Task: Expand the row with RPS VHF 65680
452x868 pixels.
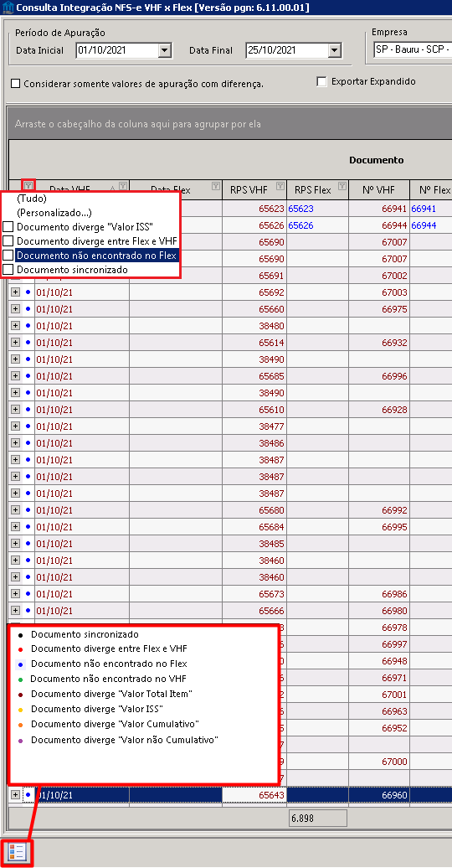Action: [16, 510]
